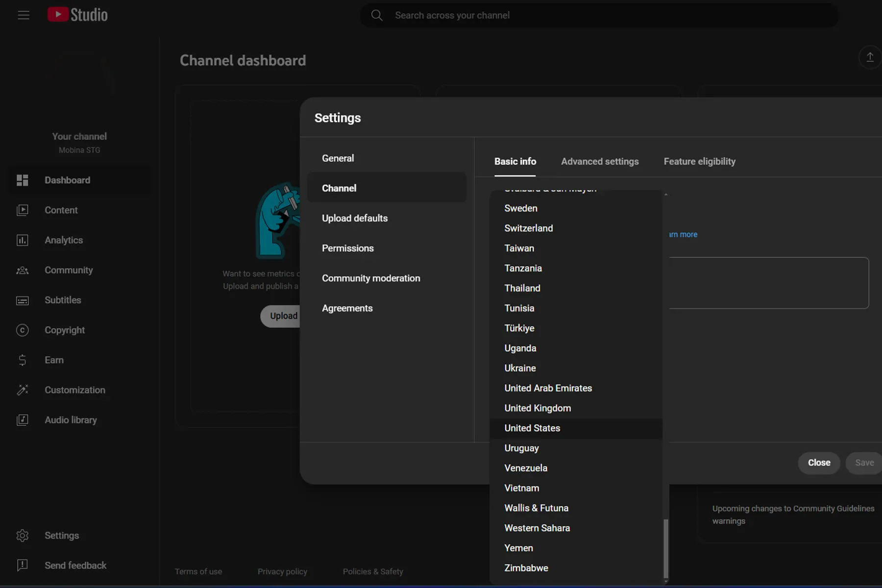This screenshot has height=588, width=882.
Task: Open the Privacy policy link
Action: 282,571
